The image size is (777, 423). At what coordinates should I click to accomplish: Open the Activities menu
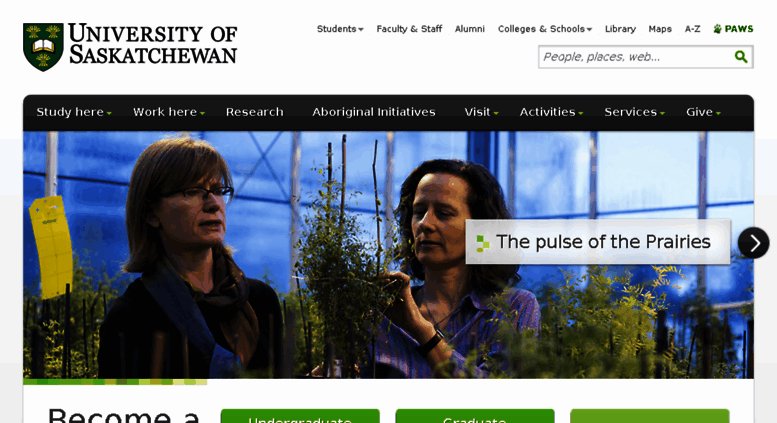(551, 112)
